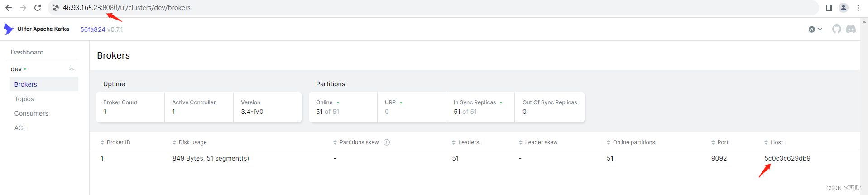Open the Discord community icon

click(x=851, y=29)
